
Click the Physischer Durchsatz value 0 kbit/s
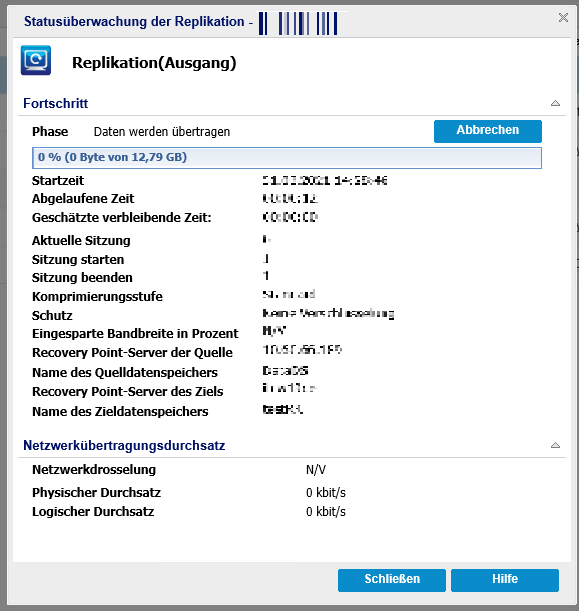pos(326,493)
